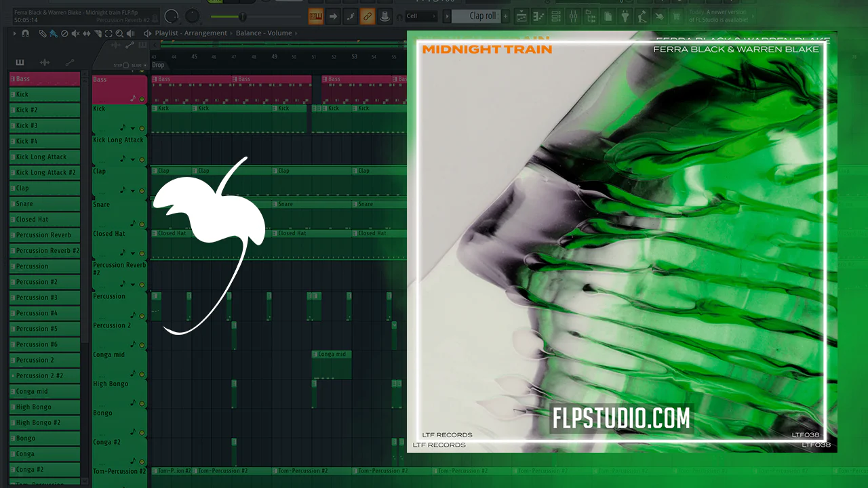Viewport: 868px width, 488px height.
Task: Open the Mixer view icon
Action: [574, 16]
